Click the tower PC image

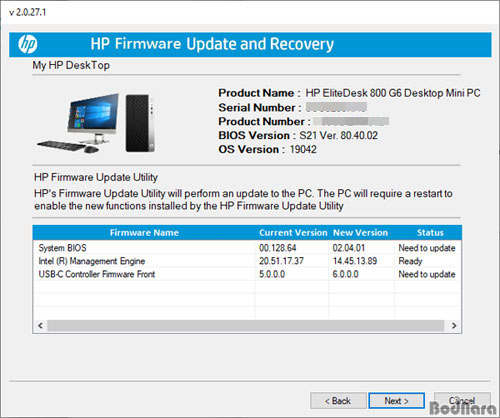click(x=140, y=123)
